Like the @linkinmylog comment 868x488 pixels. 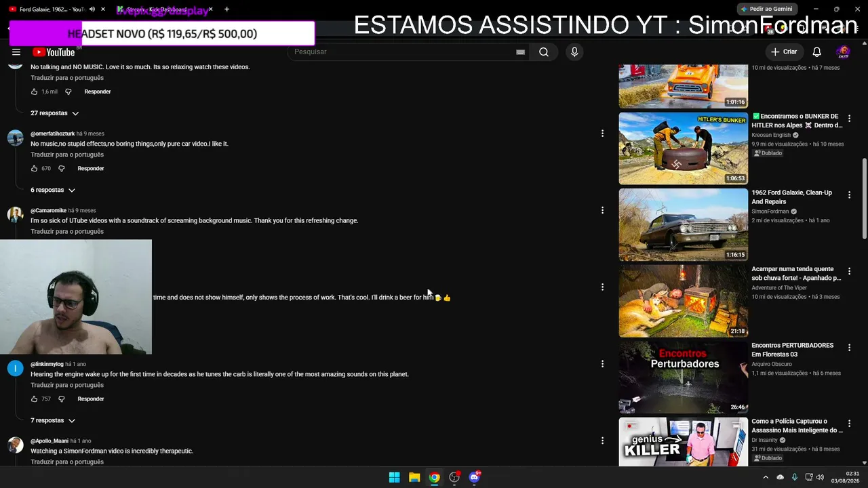tap(35, 399)
